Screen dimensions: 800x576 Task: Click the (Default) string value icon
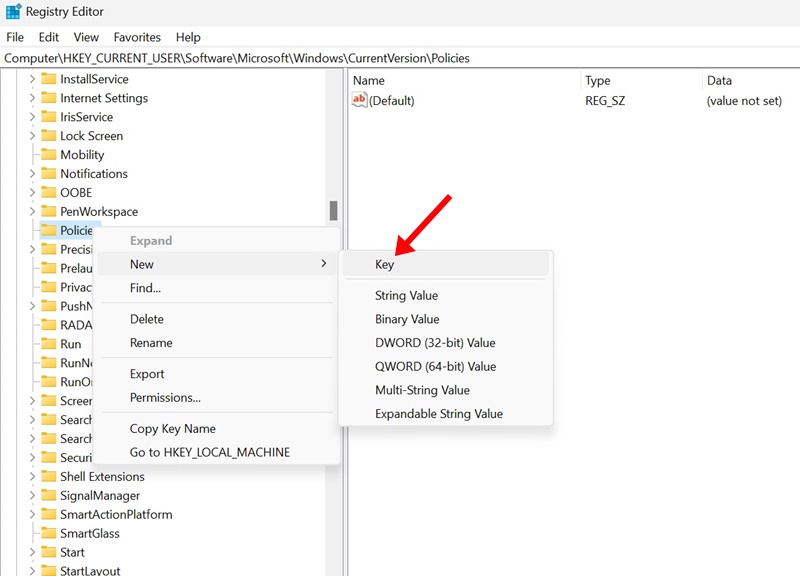[x=360, y=101]
